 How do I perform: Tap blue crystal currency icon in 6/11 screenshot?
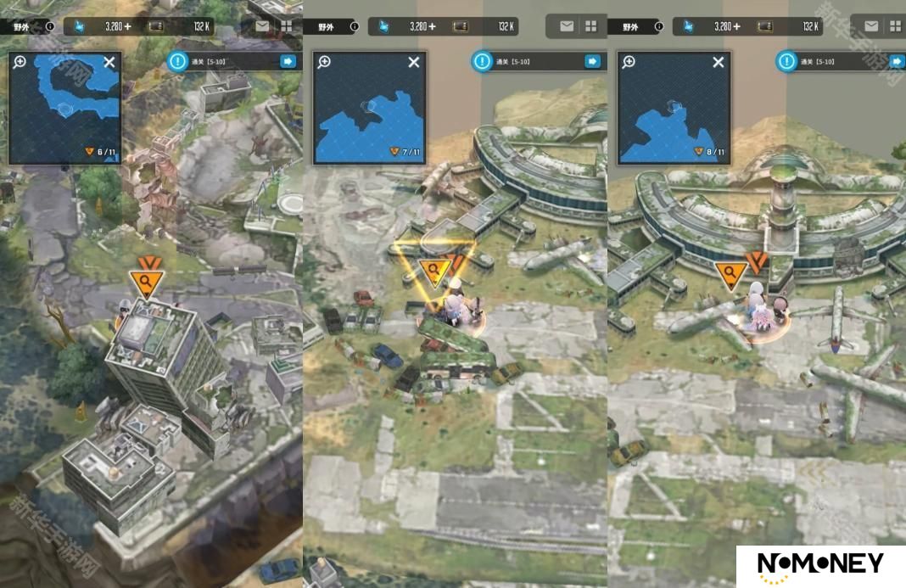(x=79, y=26)
